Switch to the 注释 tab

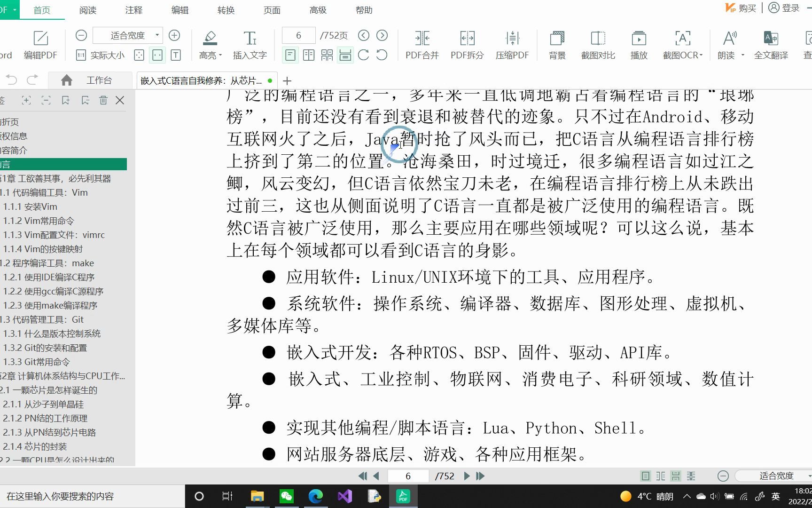point(134,10)
